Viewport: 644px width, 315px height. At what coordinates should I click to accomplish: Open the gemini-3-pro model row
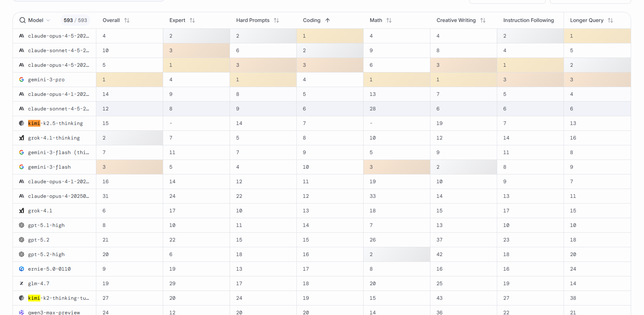(x=46, y=80)
